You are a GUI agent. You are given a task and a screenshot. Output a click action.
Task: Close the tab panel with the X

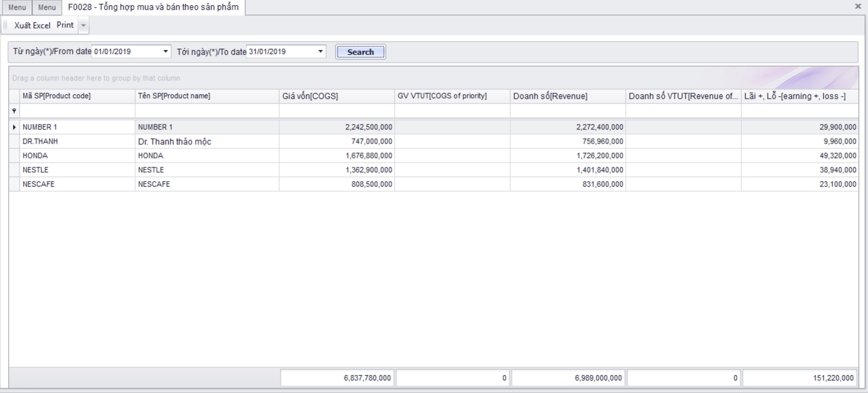[x=858, y=7]
